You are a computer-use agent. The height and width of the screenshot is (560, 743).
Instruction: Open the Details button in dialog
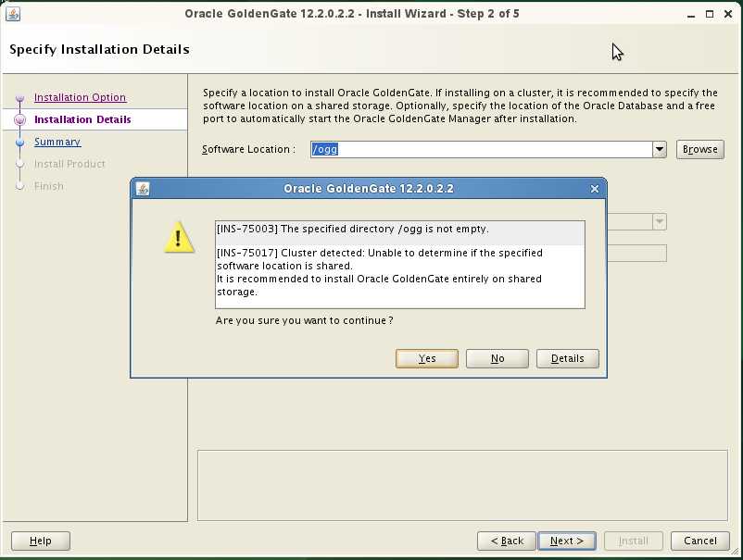pos(567,358)
